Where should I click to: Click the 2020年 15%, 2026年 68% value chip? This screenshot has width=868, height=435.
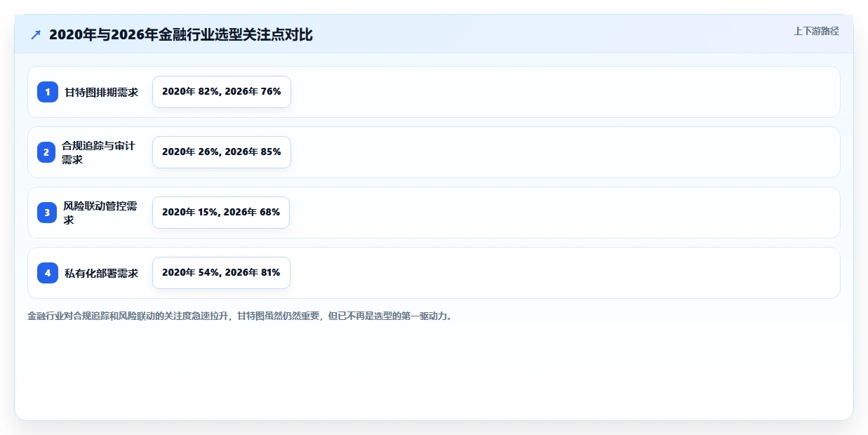(221, 213)
